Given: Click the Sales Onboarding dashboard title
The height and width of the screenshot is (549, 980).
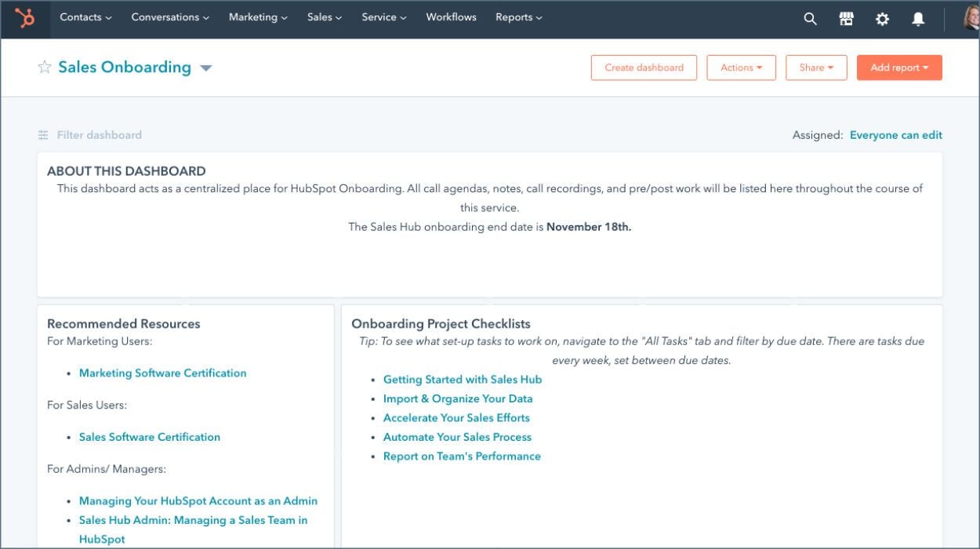Looking at the screenshot, I should pyautogui.click(x=125, y=67).
